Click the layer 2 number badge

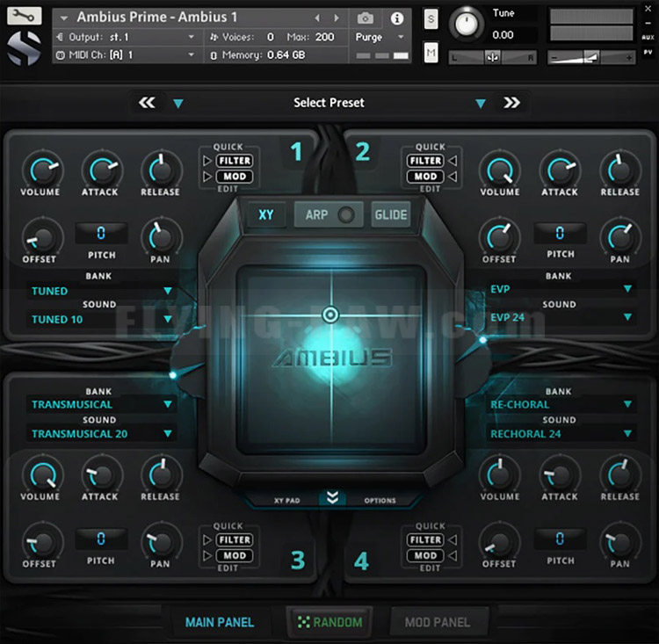coord(362,152)
